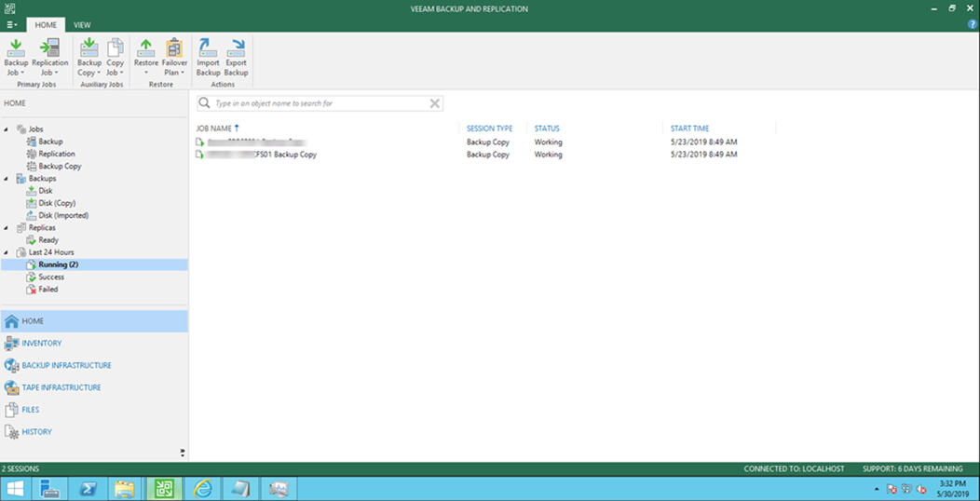Click the Copy Job ribbon button
The height and width of the screenshot is (501, 980).
tap(115, 58)
